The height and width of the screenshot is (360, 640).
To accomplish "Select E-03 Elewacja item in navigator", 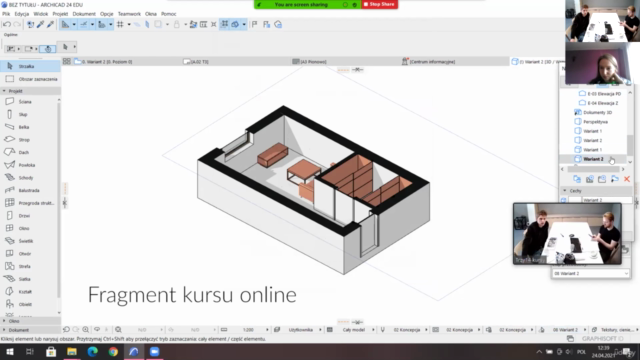I will pos(604,93).
